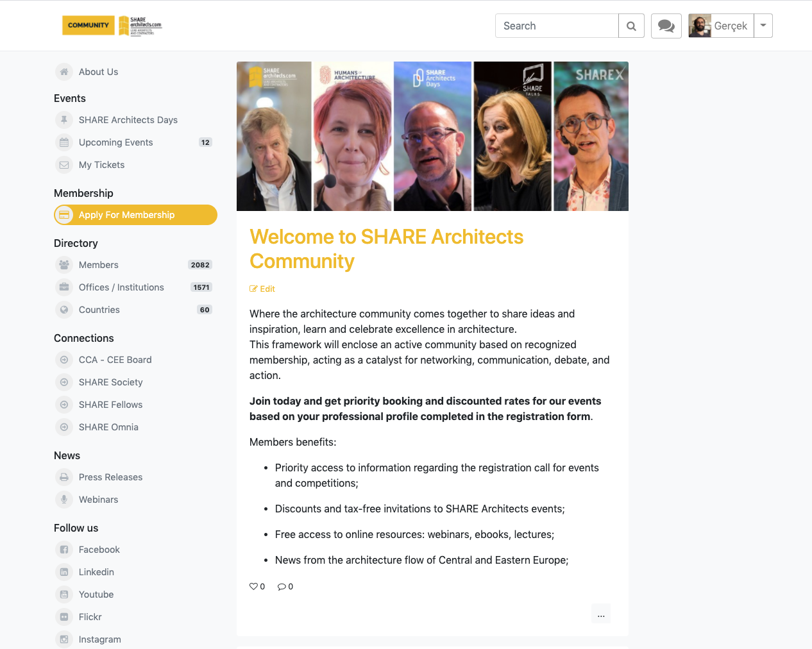
Task: Click the briefcase icon beside Offices / Institutions
Action: (64, 287)
